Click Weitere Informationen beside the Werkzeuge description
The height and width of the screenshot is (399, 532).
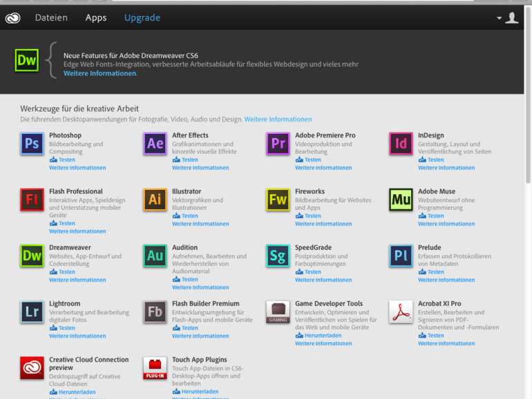tap(278, 119)
